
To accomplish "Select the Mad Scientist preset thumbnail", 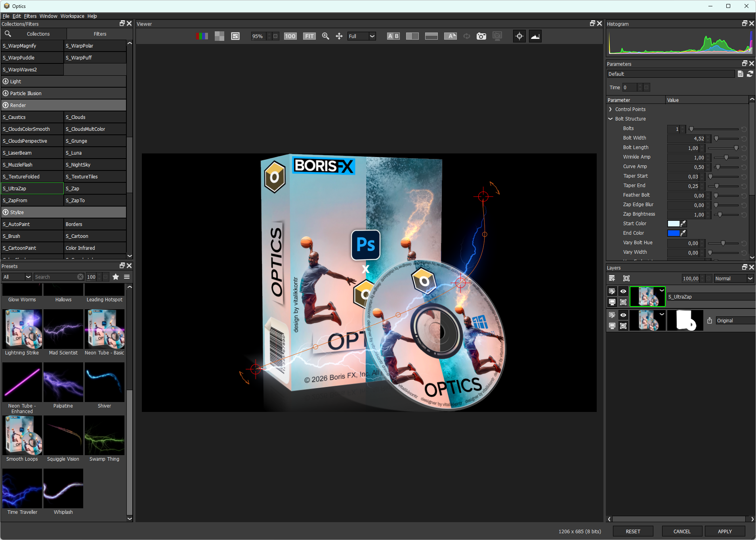I will point(63,329).
